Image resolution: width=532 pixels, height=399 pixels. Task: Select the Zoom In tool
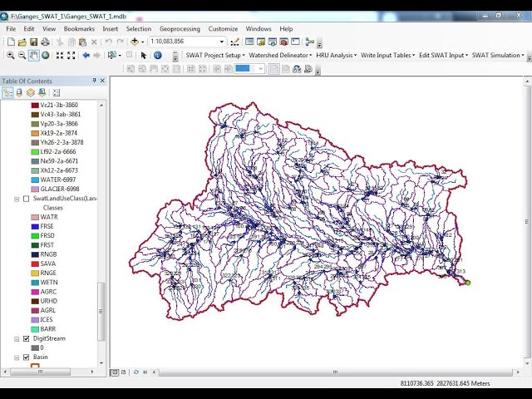point(11,56)
